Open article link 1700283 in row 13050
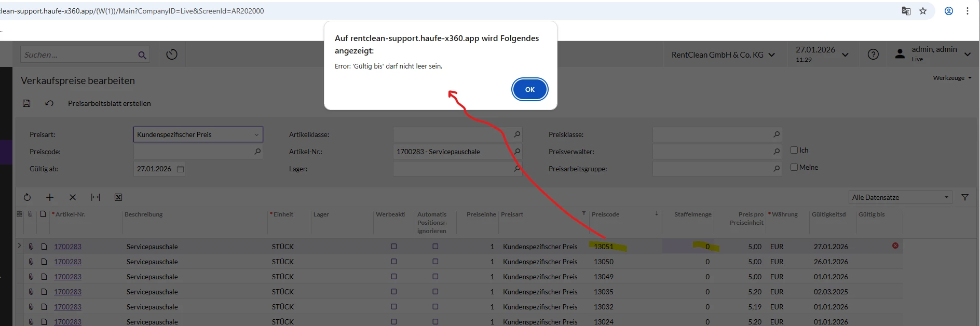This screenshot has height=326, width=980. (x=67, y=262)
